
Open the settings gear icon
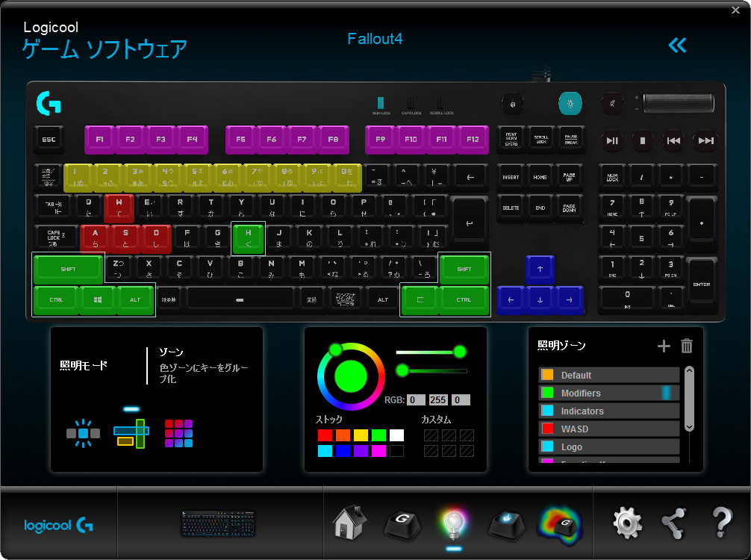627,523
